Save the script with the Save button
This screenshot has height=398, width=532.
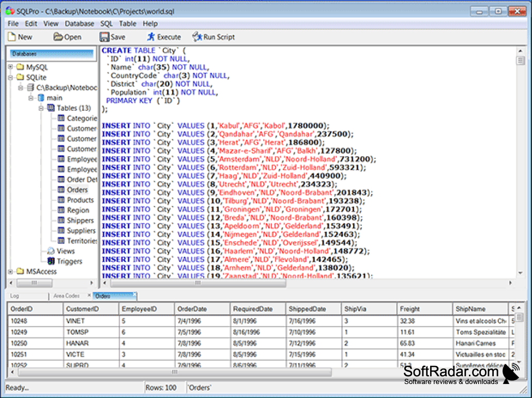(113, 37)
